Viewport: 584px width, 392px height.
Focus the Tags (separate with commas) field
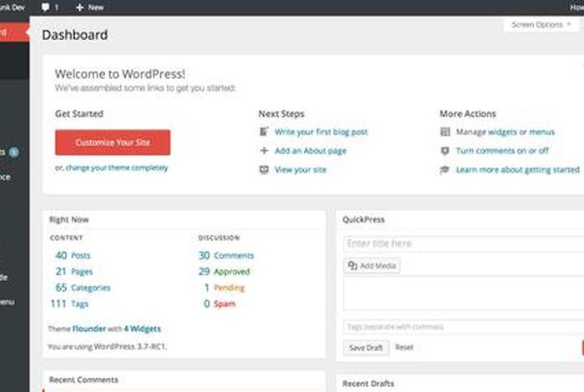[x=463, y=327]
